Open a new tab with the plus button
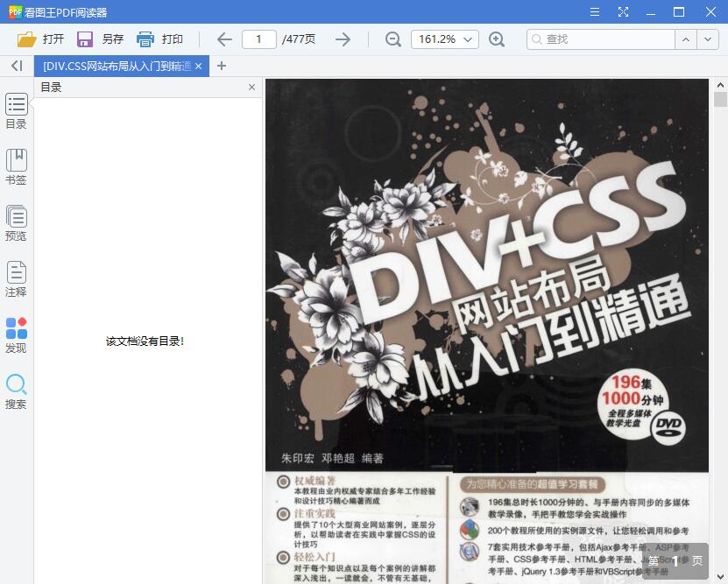 [x=223, y=66]
